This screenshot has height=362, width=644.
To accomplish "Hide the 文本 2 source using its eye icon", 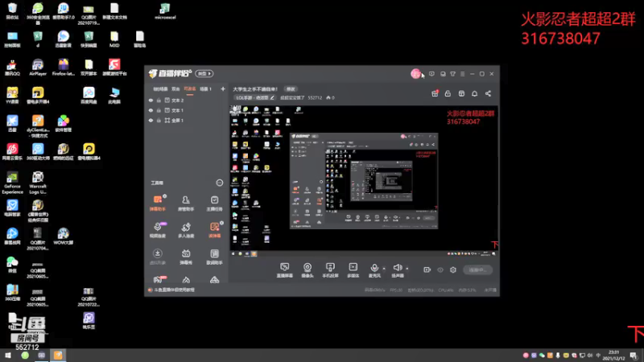I will click(x=151, y=100).
